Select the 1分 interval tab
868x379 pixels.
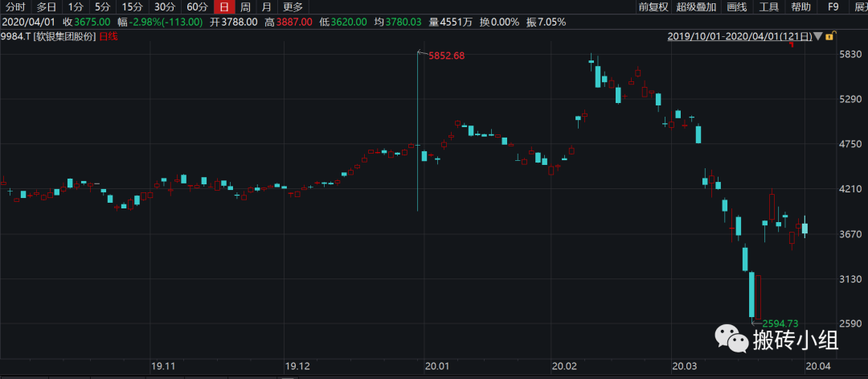tap(76, 7)
